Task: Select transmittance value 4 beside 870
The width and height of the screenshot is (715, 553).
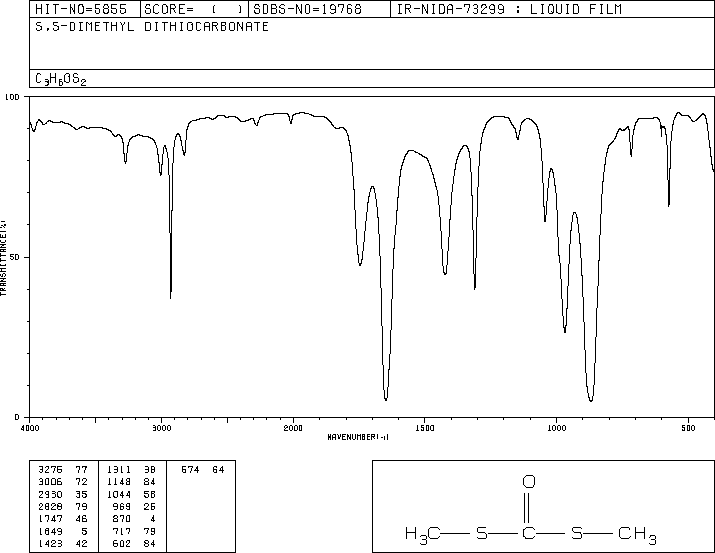Action: pos(153,519)
